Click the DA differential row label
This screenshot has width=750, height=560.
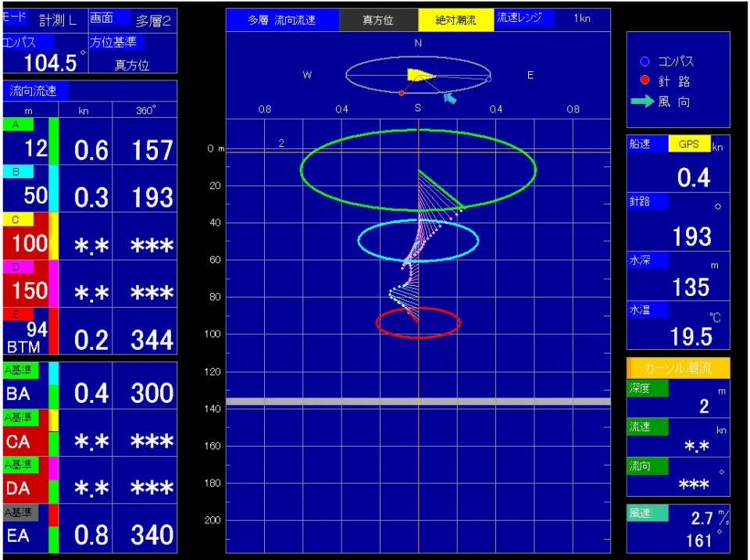pos(18,488)
